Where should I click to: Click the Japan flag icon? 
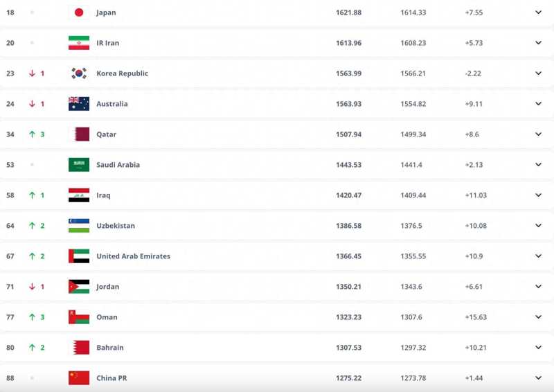[78, 12]
